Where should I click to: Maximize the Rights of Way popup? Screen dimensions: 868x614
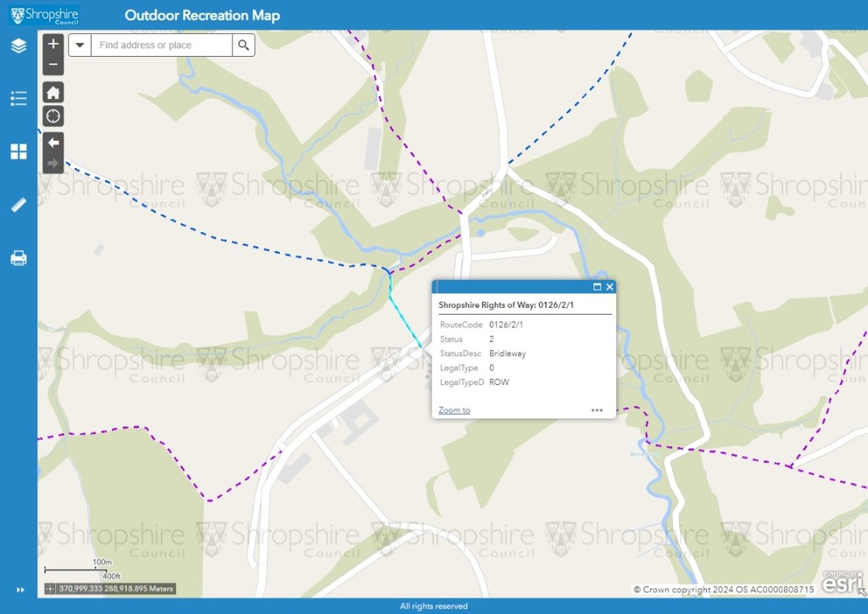pos(597,287)
